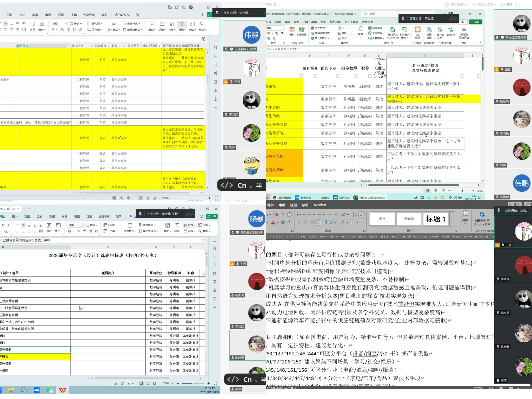Click 创建并共享 Adobe PDF icon
The width and height of the screenshot is (532, 399).
(482, 215)
